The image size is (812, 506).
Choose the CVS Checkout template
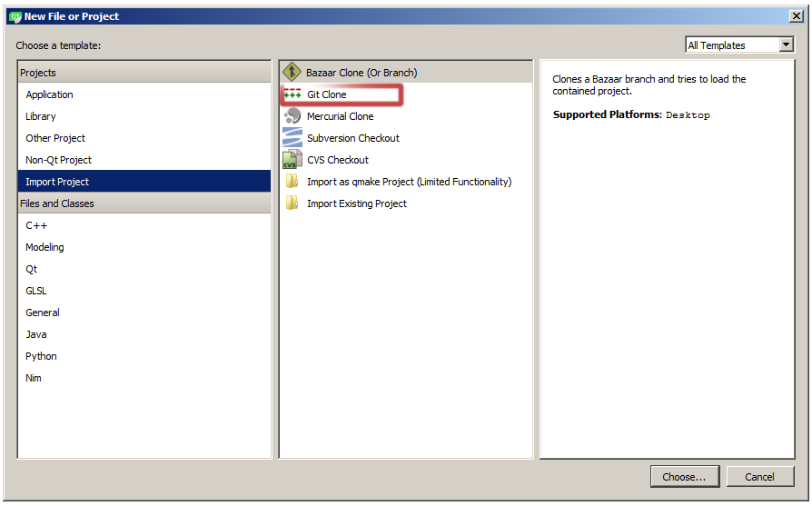pos(406,160)
